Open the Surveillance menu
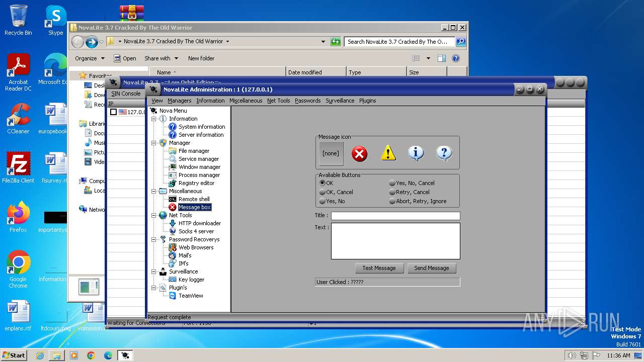This screenshot has width=644, height=362. click(340, 101)
